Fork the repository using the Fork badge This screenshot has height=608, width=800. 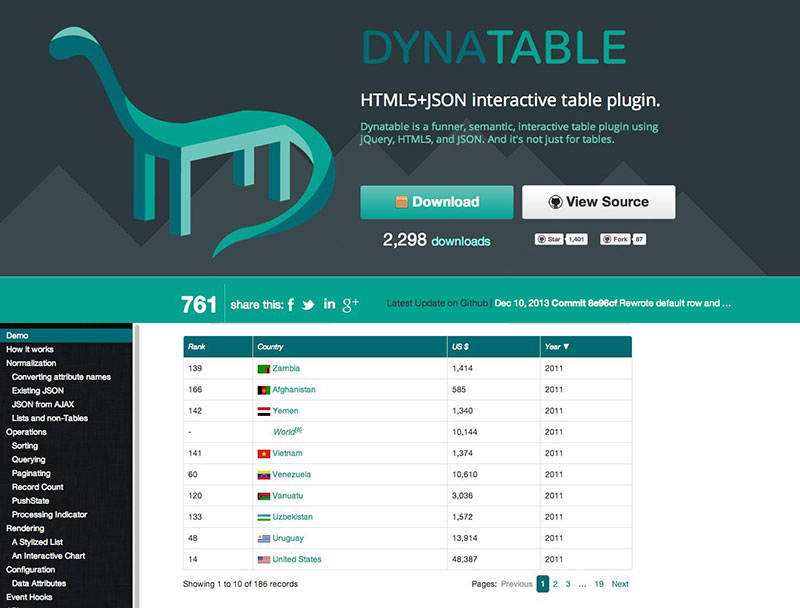(x=616, y=239)
